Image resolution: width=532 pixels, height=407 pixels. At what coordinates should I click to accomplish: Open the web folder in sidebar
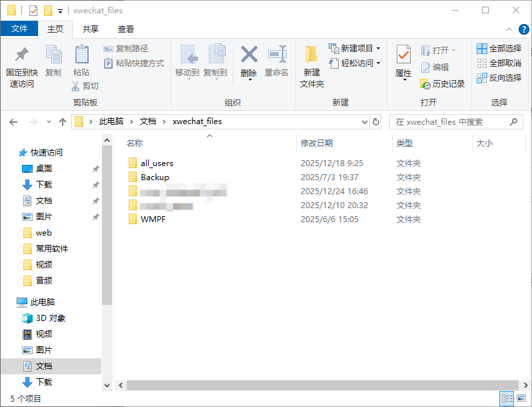click(44, 233)
